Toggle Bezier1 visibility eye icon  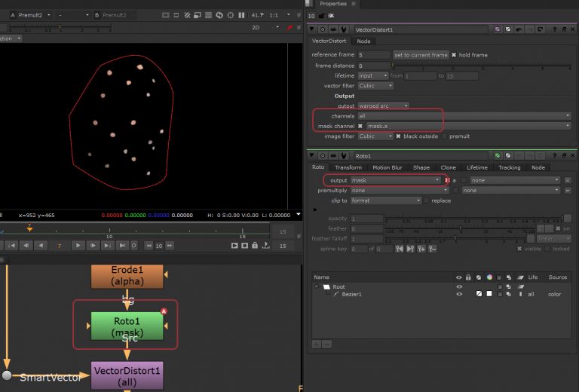tap(459, 294)
